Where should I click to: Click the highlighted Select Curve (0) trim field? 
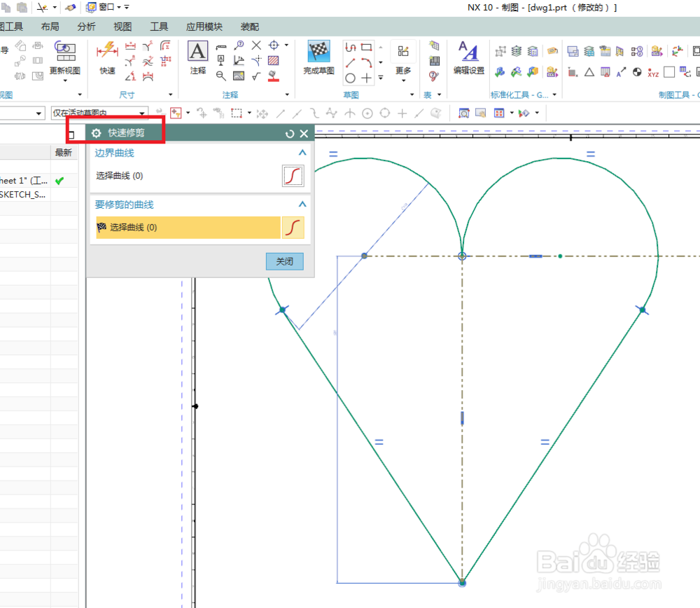(188, 228)
